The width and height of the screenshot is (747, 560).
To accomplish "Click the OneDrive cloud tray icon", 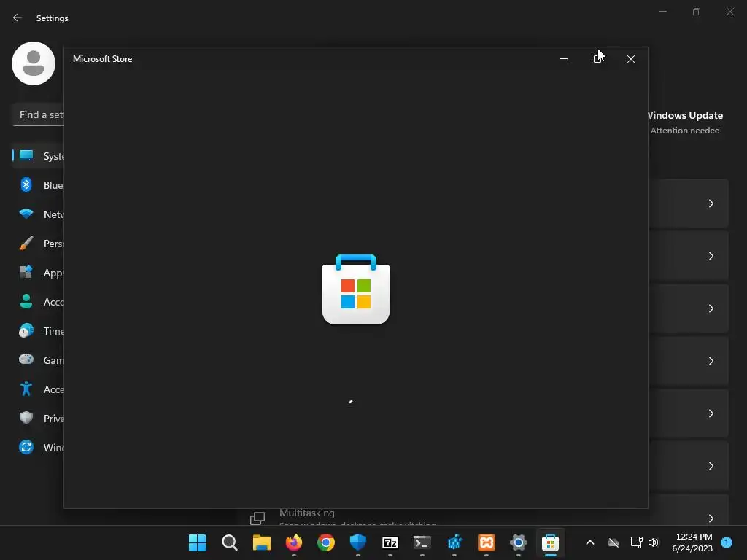I will coord(614,542).
